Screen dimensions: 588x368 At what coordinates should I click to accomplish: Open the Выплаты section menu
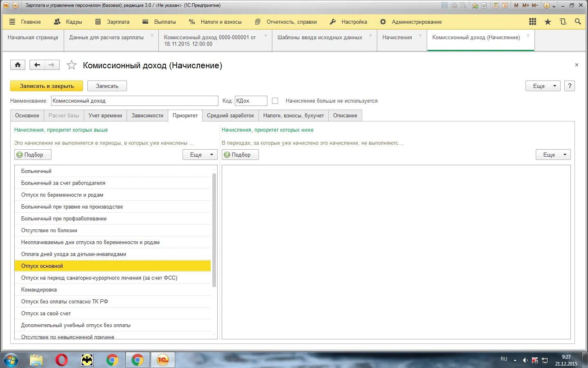pos(159,22)
